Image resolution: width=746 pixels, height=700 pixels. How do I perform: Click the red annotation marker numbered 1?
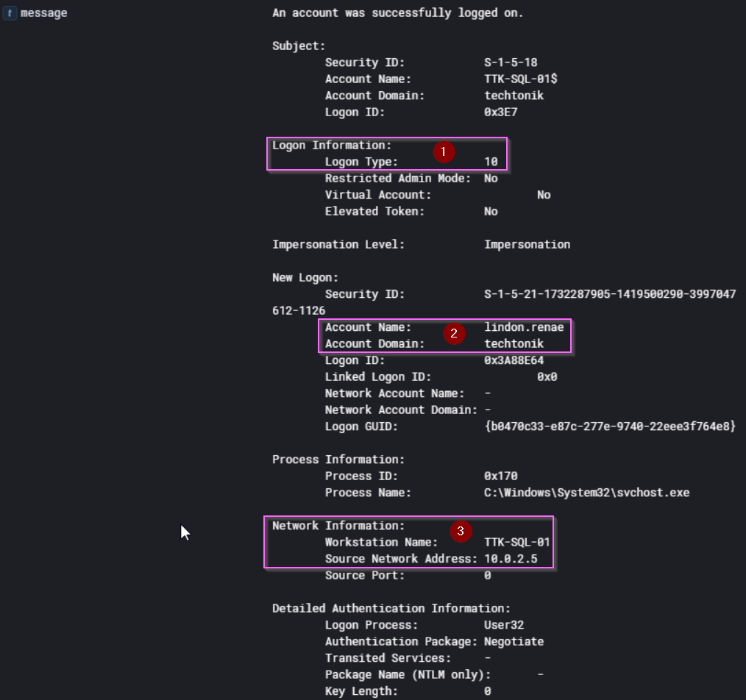pos(443,151)
